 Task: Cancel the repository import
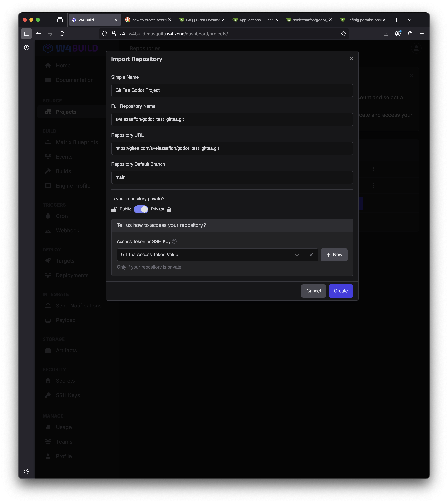coord(313,291)
